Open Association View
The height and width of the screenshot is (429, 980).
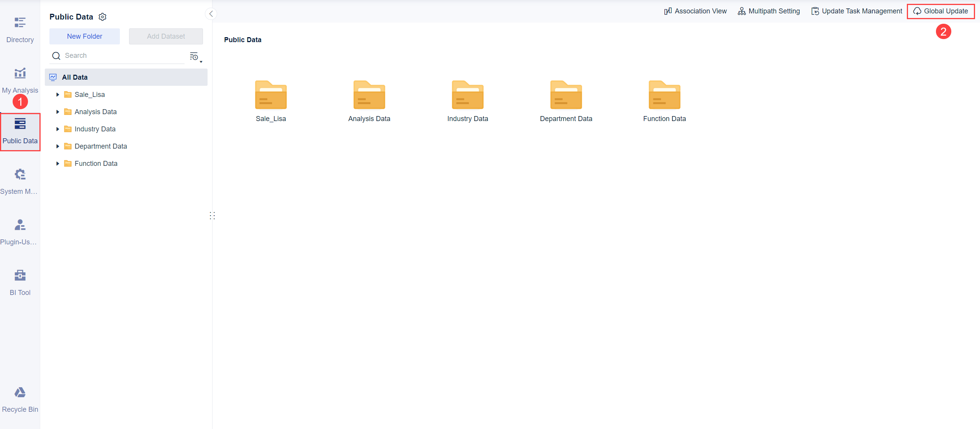(x=695, y=11)
